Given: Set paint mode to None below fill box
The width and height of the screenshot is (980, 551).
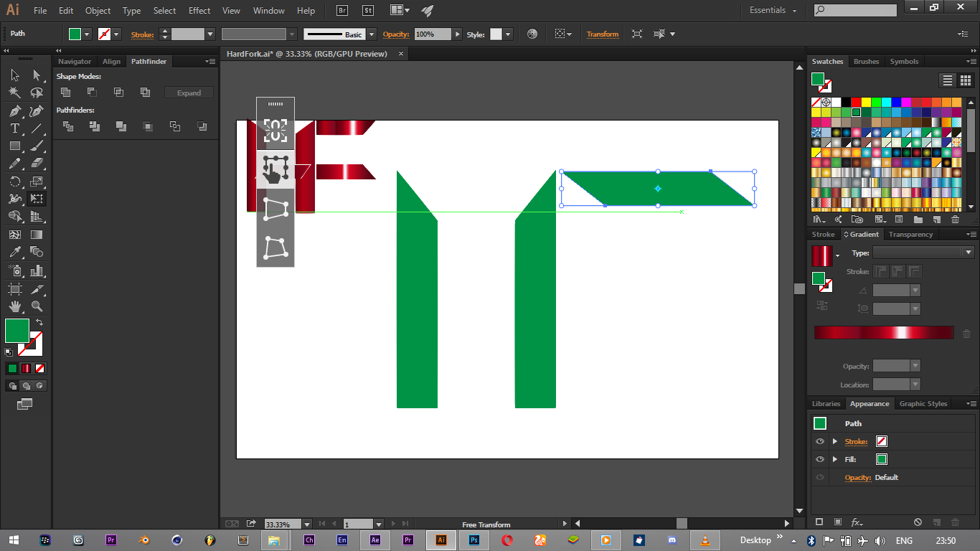Looking at the screenshot, I should pos(40,369).
